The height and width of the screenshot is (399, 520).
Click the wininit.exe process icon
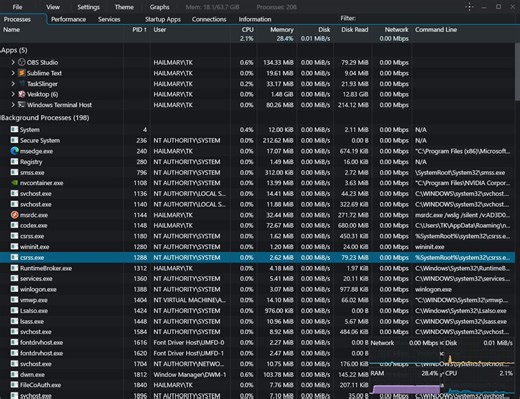point(14,247)
